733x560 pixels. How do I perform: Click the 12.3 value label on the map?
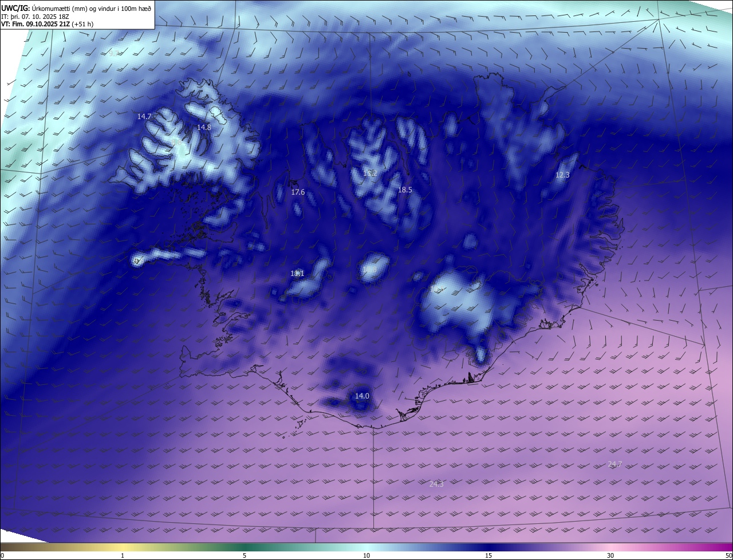(562, 175)
